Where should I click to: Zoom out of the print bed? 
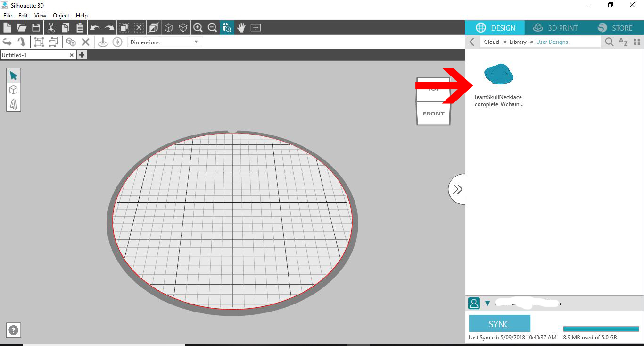click(212, 28)
